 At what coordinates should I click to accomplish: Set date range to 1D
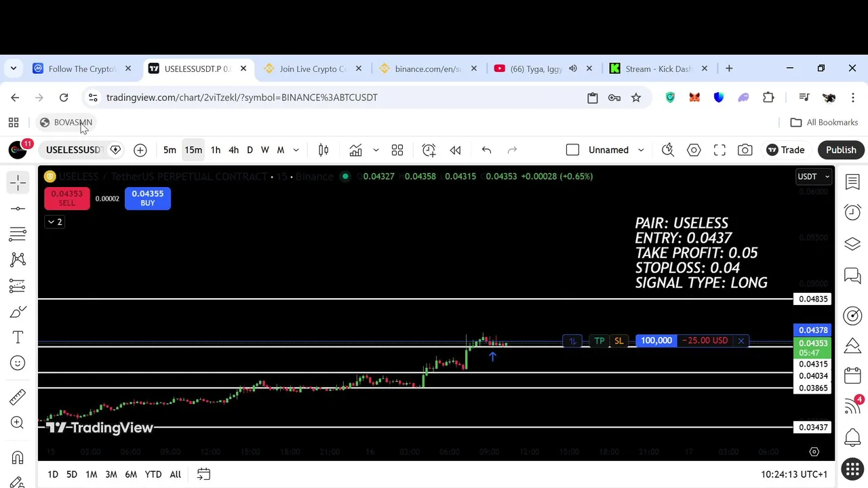click(x=52, y=474)
